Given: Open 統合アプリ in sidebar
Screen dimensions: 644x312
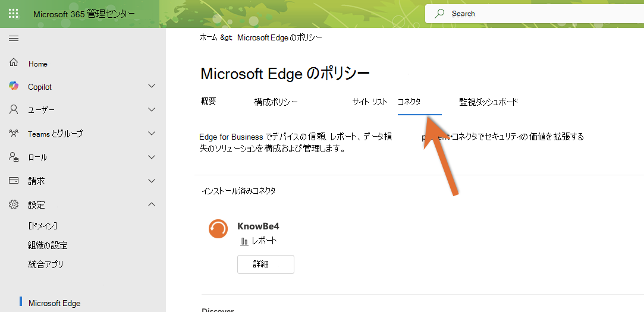Looking at the screenshot, I should click(x=46, y=264).
